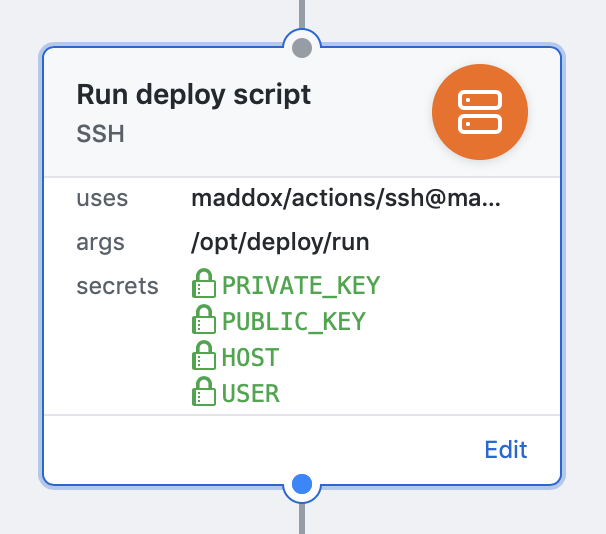Screen dimensions: 606x534
Task: Click the "uses" field label
Action: tap(102, 198)
